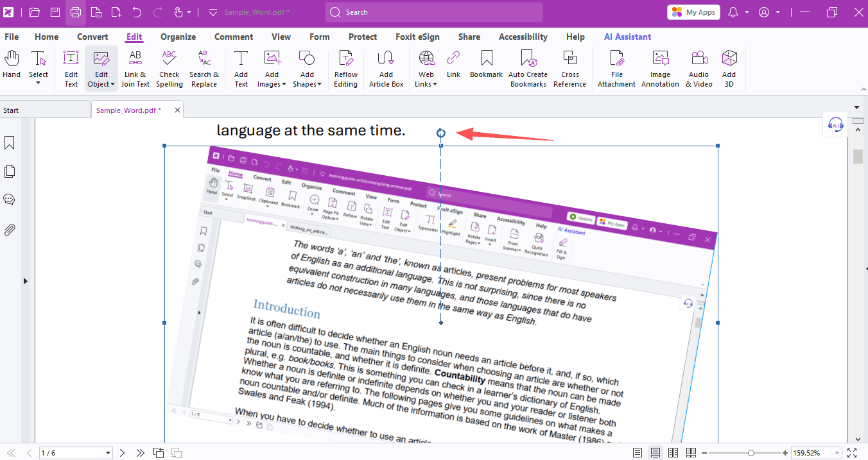This screenshot has height=460, width=868.
Task: Insert a File Attachment
Action: tap(616, 68)
